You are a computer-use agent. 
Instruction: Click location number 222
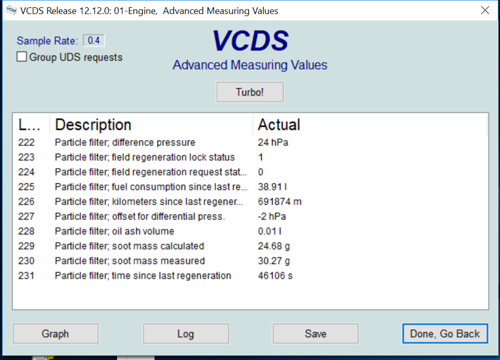pyautogui.click(x=26, y=142)
